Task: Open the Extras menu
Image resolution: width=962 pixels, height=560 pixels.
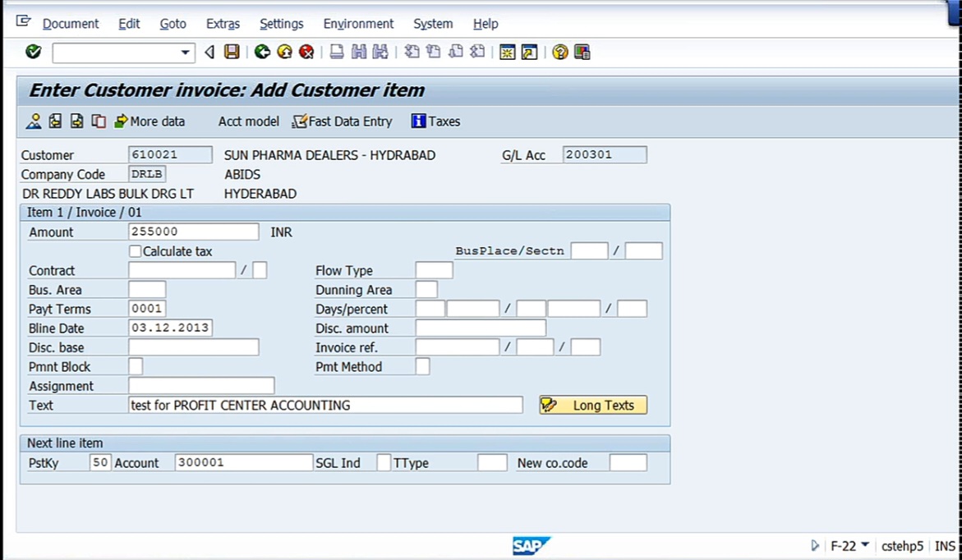Action: (223, 24)
